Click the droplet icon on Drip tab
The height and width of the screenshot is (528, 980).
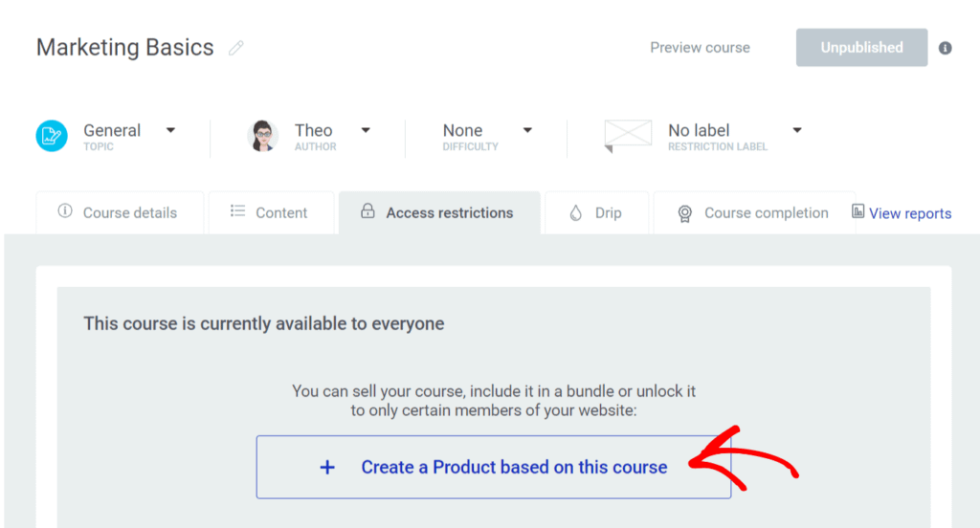coord(575,213)
